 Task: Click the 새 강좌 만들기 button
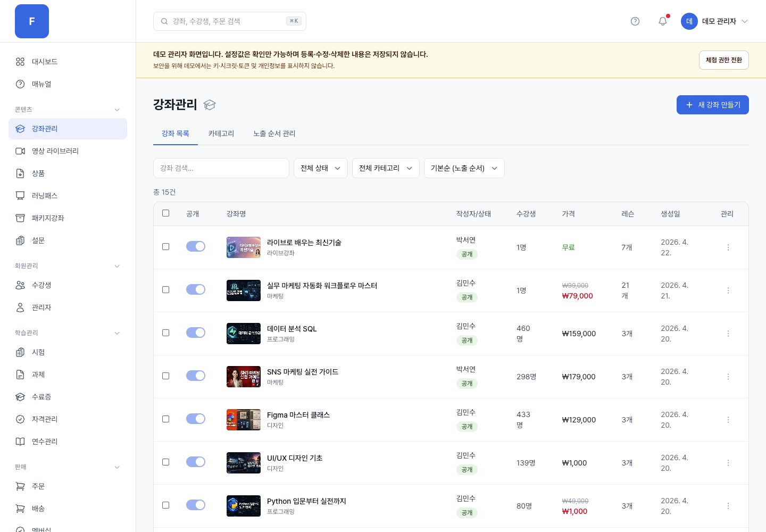[x=713, y=105]
